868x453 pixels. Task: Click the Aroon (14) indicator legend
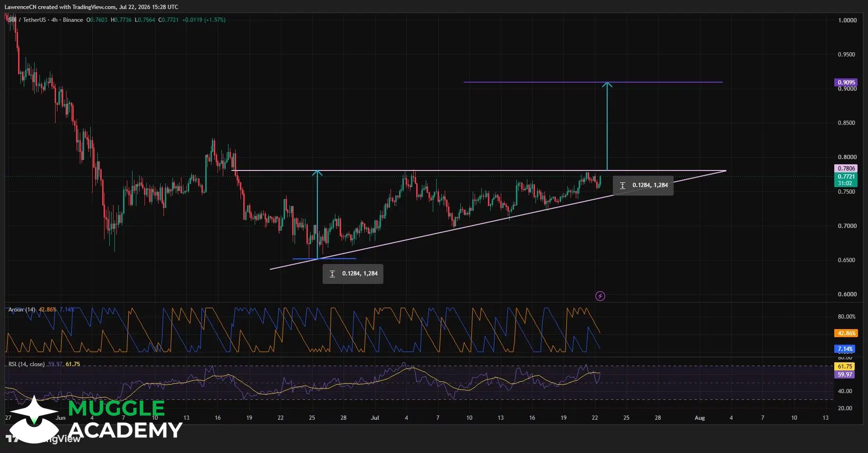pyautogui.click(x=22, y=310)
